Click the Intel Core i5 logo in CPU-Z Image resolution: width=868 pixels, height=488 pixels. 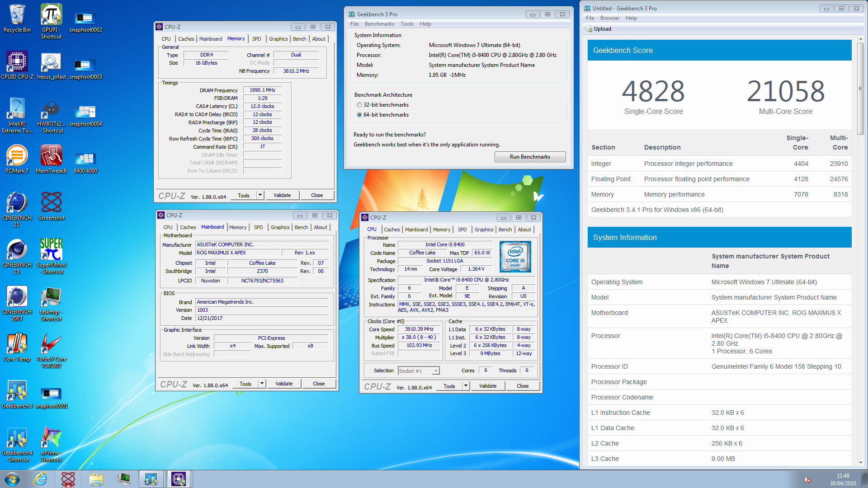(x=515, y=256)
